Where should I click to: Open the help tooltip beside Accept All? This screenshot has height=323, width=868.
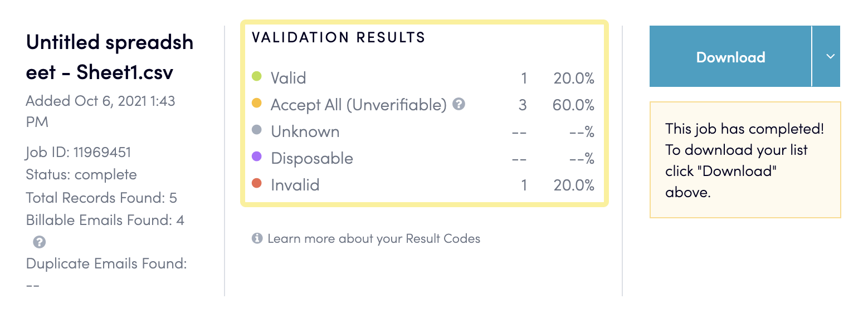pos(458,104)
